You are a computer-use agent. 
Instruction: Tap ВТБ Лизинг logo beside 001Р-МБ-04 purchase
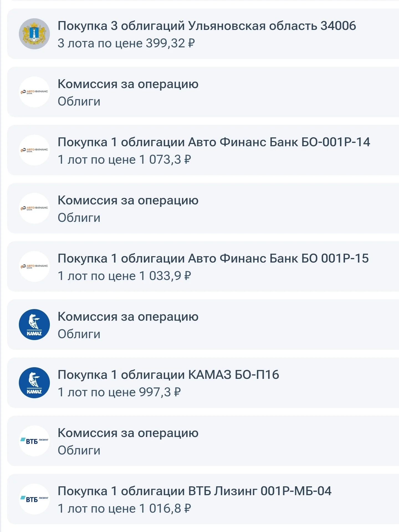pos(34,499)
